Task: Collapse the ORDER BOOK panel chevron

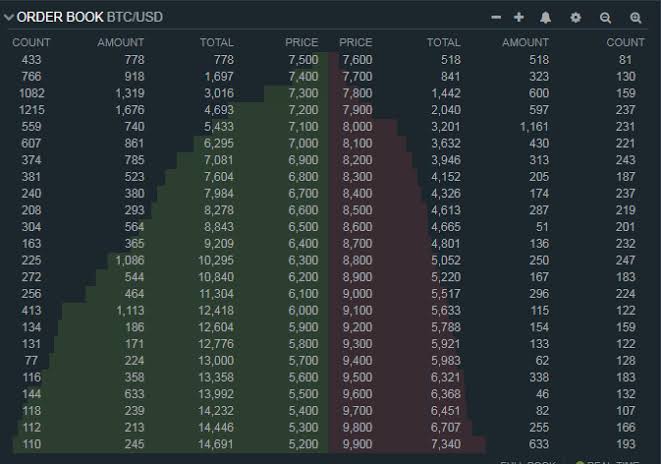Action: tap(8, 17)
